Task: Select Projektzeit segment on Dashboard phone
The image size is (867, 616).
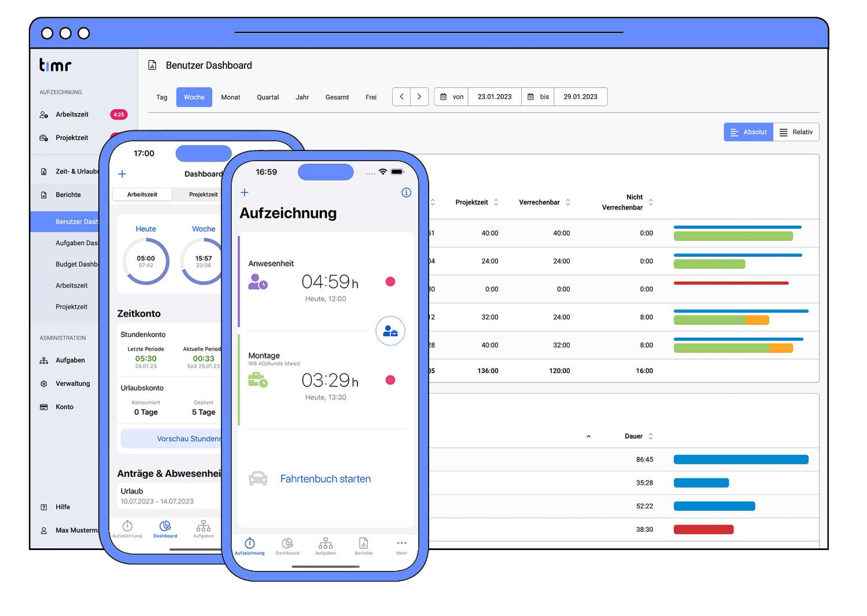Action: [203, 194]
